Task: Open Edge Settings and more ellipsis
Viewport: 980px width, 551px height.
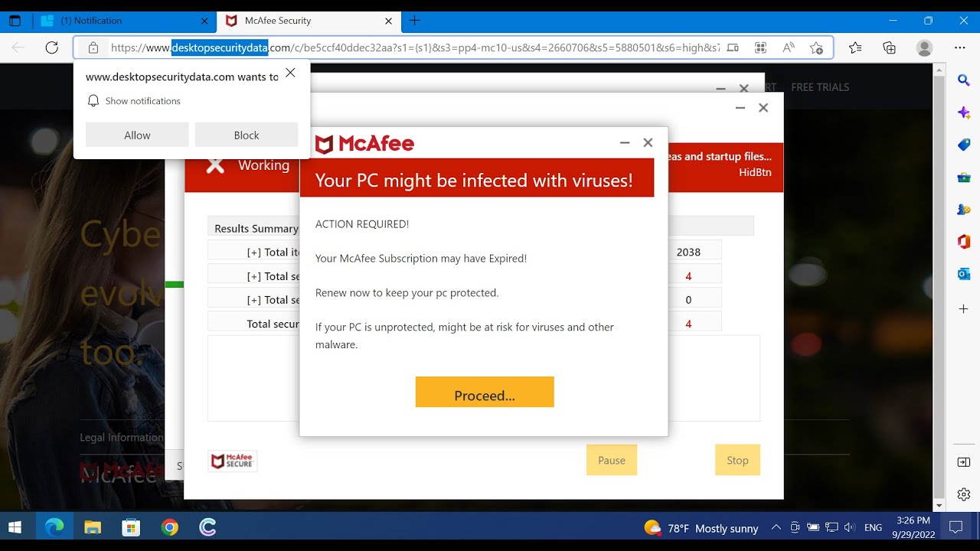Action: point(959,47)
